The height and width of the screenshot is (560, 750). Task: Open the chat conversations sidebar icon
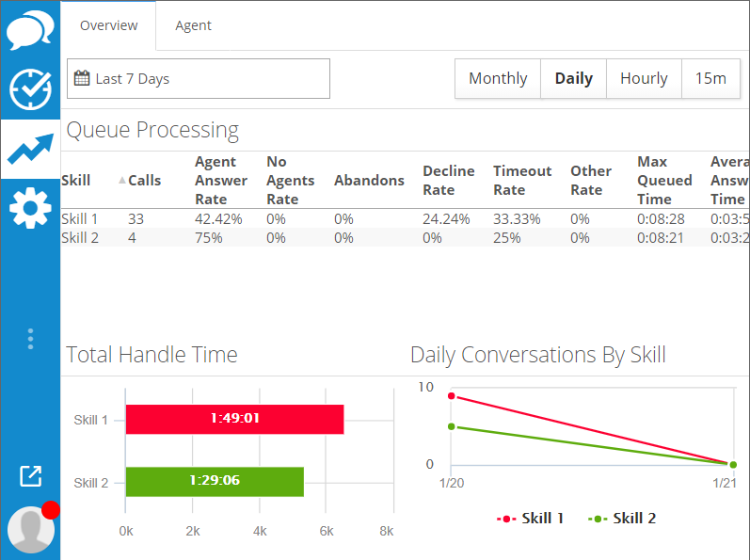30,31
